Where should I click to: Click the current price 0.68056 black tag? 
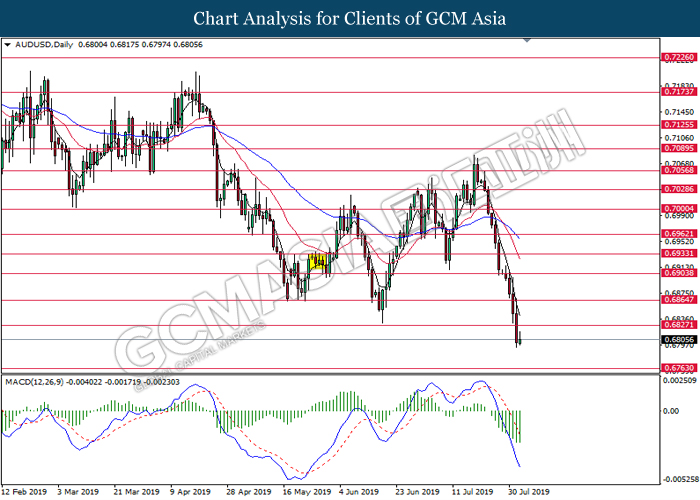pyautogui.click(x=678, y=340)
